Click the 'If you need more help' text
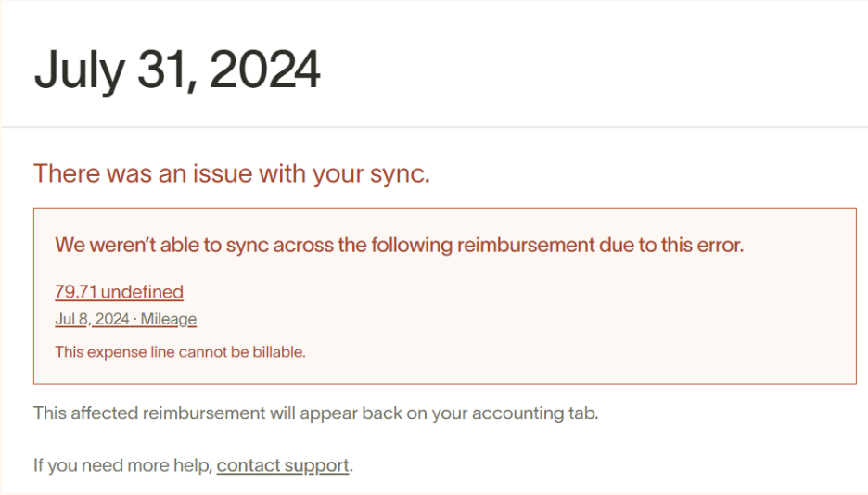The height and width of the screenshot is (495, 868). [123, 465]
